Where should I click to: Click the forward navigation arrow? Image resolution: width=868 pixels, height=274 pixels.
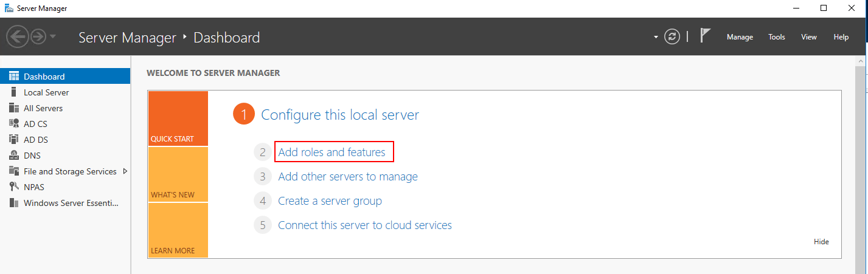(38, 37)
